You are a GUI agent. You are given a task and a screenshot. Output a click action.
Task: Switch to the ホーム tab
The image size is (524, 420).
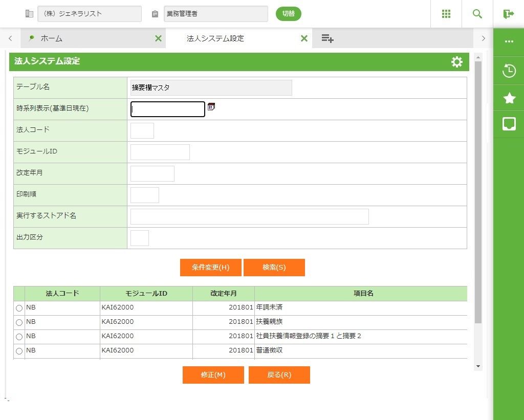pyautogui.click(x=51, y=38)
